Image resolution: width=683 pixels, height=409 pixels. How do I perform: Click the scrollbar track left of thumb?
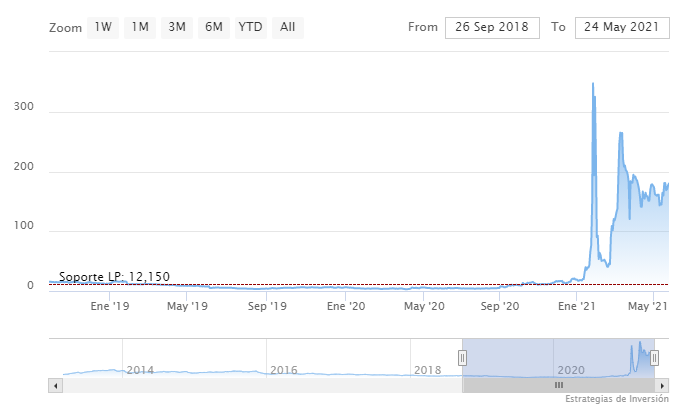[x=260, y=385]
